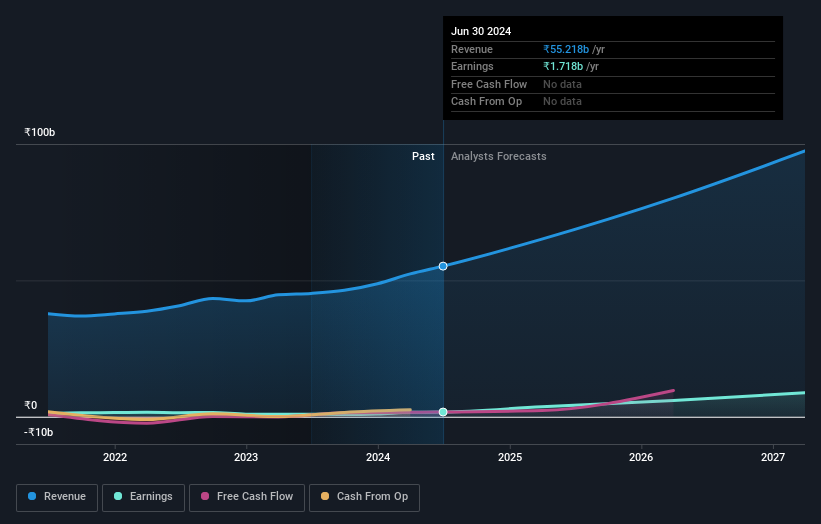Screen dimensions: 821x524
Task: Click the 2022 x-axis label
Action: [115, 458]
